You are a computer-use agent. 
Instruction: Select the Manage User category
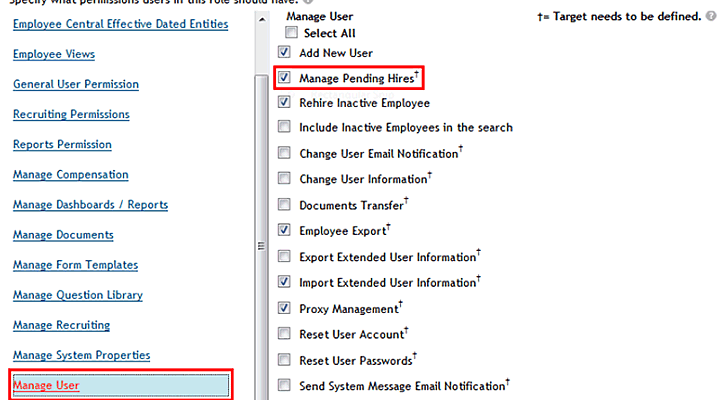click(x=46, y=385)
